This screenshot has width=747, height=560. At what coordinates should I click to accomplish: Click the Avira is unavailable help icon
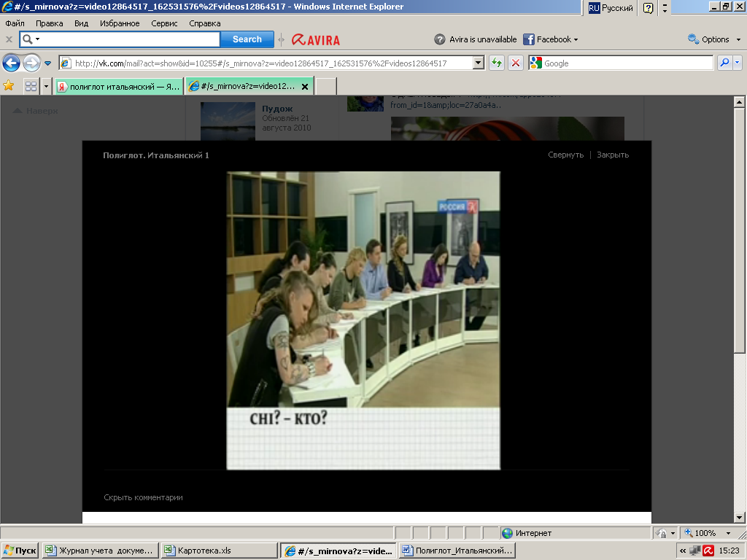(439, 39)
